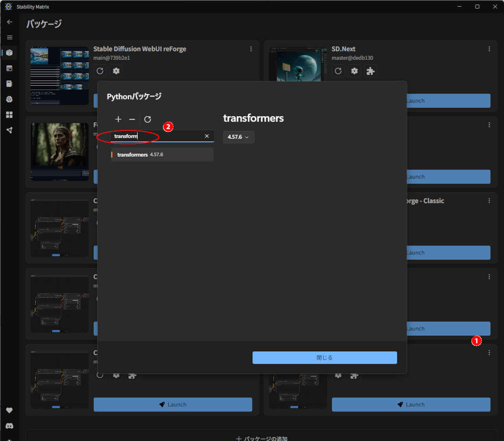504x441 pixels.
Task: Open settings gear for Stable Diffusion WebUI reForge
Action: (x=116, y=71)
